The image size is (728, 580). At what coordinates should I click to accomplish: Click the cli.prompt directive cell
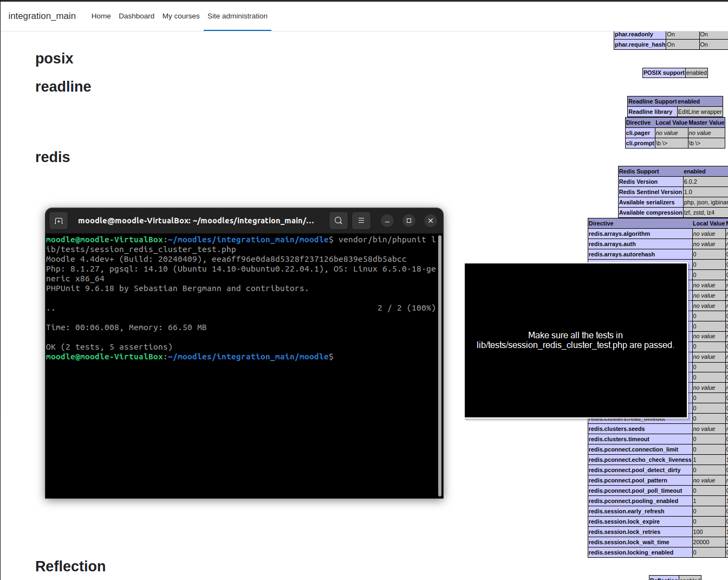coord(640,143)
